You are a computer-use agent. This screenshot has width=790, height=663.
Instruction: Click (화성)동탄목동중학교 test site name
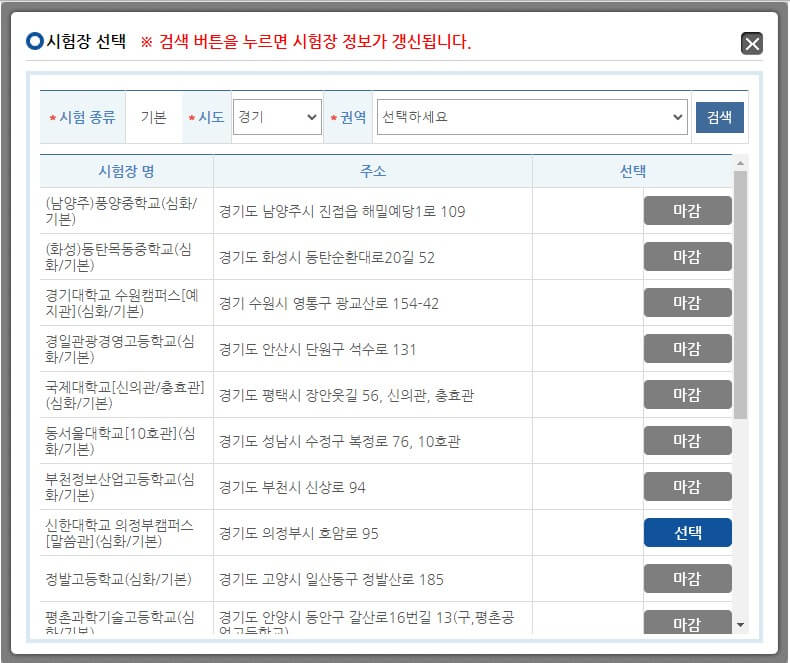point(118,257)
